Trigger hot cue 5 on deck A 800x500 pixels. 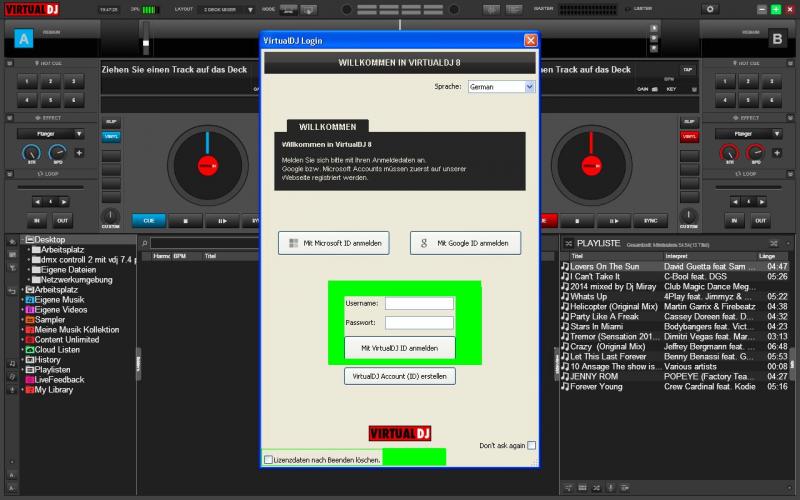[51, 100]
